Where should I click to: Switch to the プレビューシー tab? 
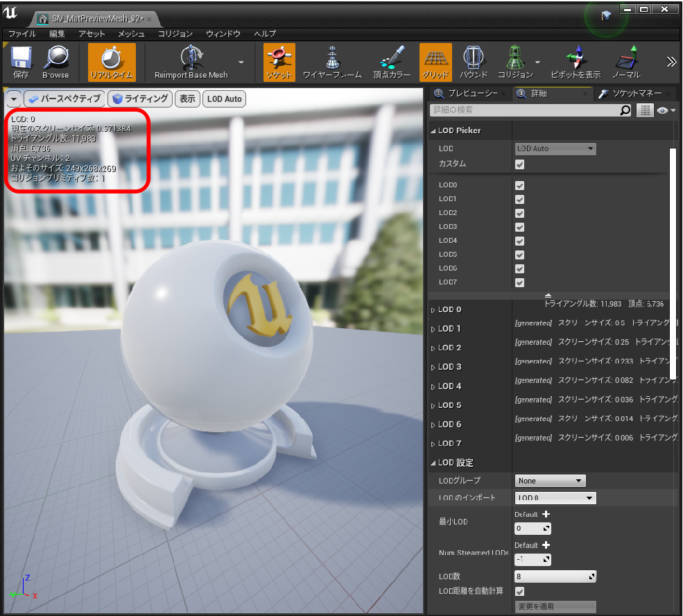[468, 93]
